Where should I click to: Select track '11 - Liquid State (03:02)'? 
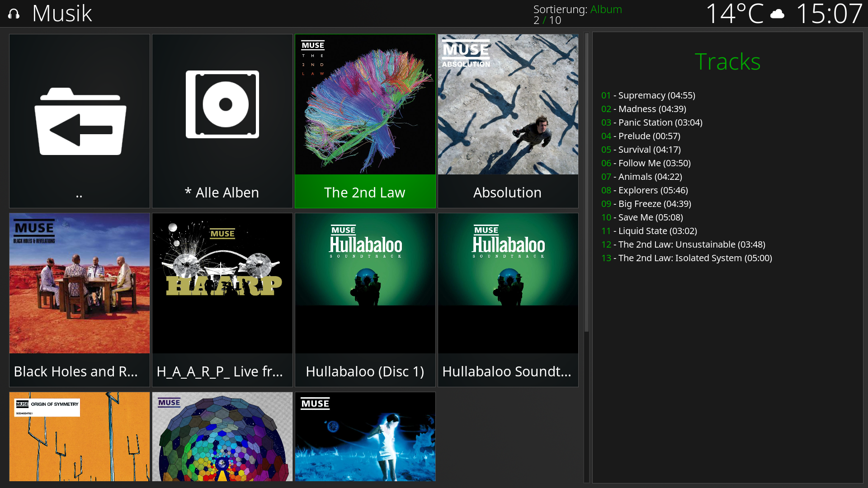pyautogui.click(x=649, y=231)
